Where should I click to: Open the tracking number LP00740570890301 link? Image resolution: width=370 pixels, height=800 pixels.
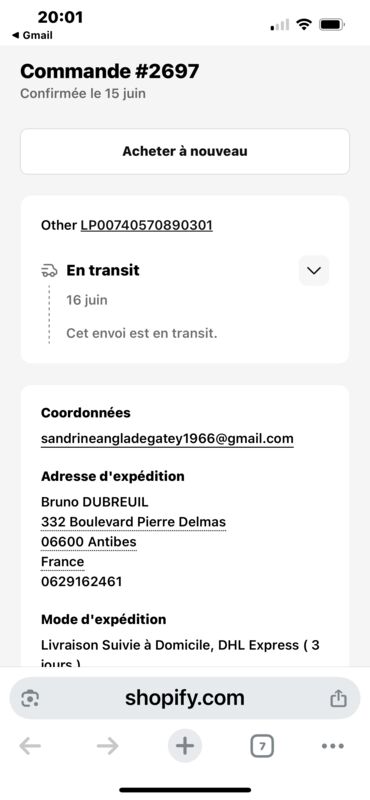pos(146,225)
